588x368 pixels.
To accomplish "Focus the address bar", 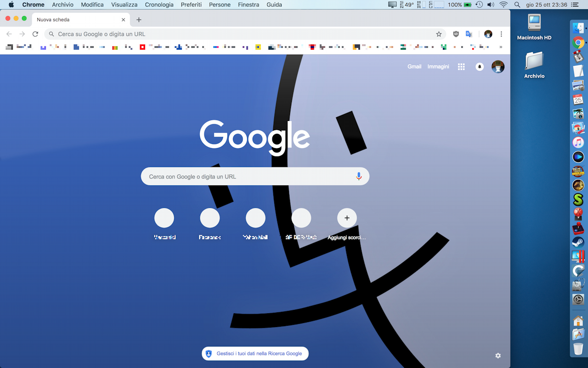I will [246, 34].
